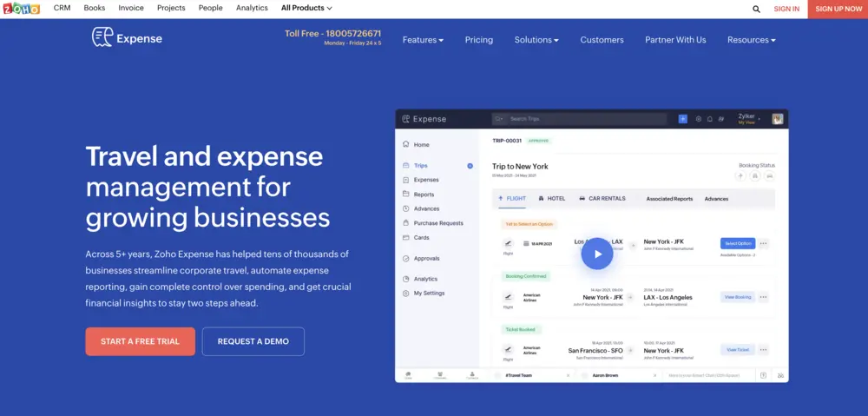Click the Home icon in demo sidebar
Viewport: 868px width, 416px height.
(x=405, y=144)
